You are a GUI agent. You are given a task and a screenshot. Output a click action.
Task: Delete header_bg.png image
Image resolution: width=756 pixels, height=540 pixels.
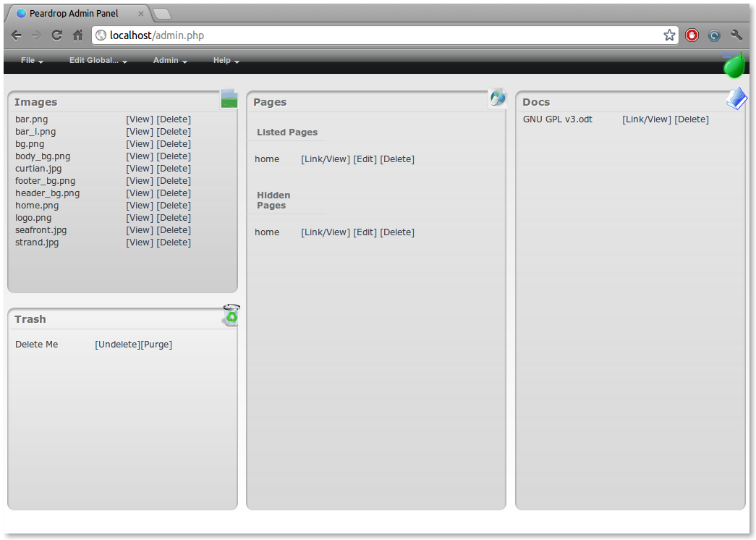174,193
